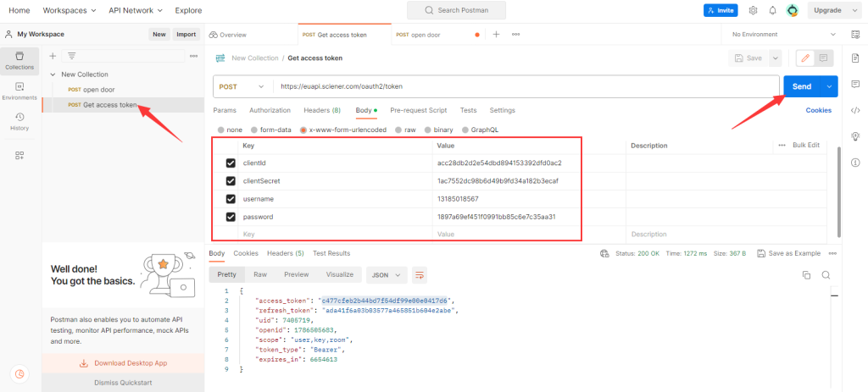This screenshot has height=392, width=868.
Task: Open the notifications bell icon
Action: (x=772, y=10)
